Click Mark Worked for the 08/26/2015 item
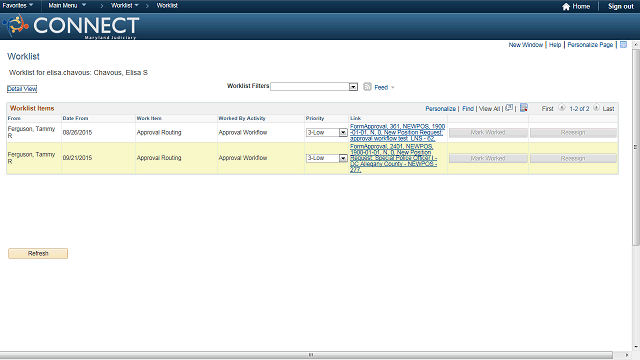 tap(488, 133)
